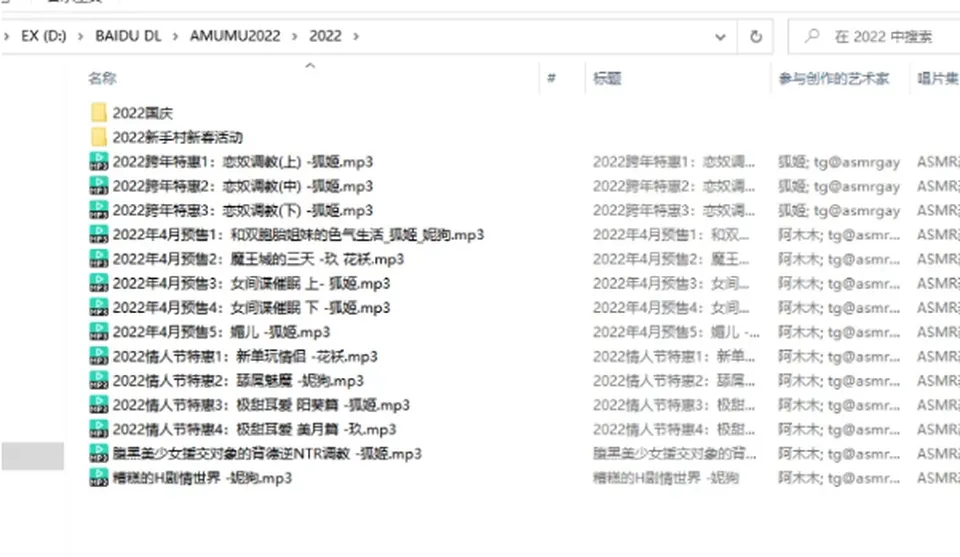Click the mp3 icon of 糟糕的H剧情世界 file
This screenshot has height=557, width=960.
[99, 477]
